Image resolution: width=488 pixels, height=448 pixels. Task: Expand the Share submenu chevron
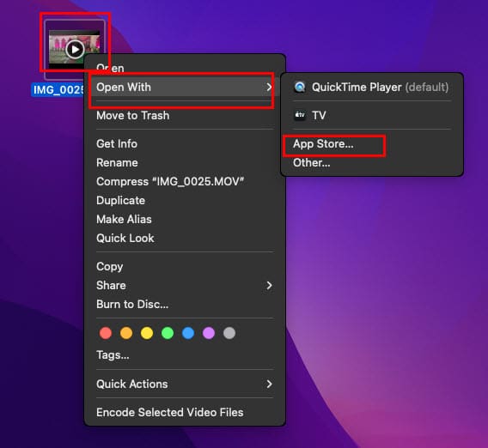(269, 286)
